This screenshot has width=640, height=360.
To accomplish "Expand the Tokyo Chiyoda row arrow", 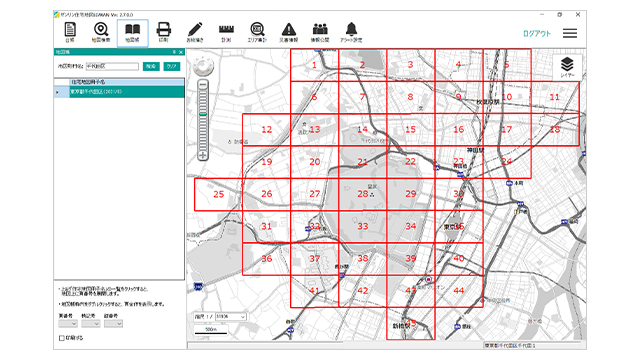I will [x=57, y=92].
